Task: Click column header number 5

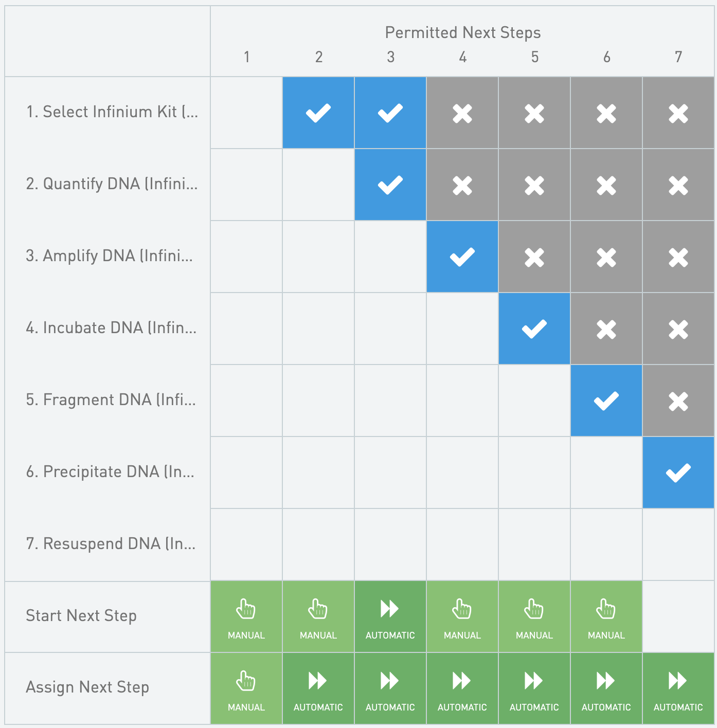Action: (x=534, y=57)
